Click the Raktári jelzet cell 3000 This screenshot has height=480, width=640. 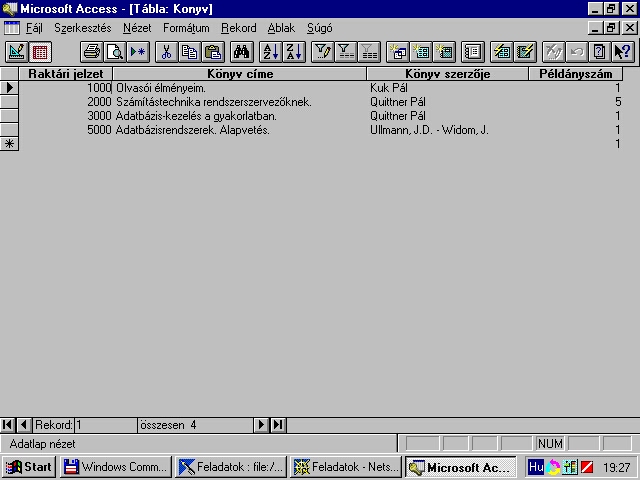66,116
